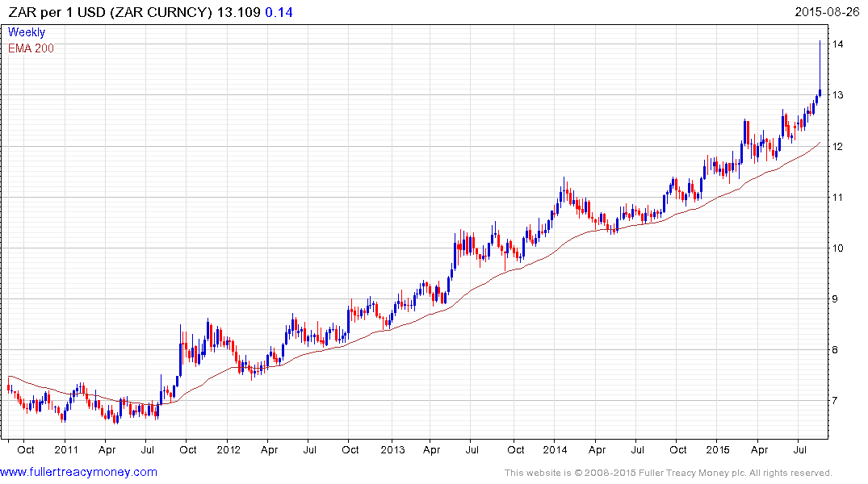Click the 10 price axis label
Screen dimensions: 868x484
(837, 248)
